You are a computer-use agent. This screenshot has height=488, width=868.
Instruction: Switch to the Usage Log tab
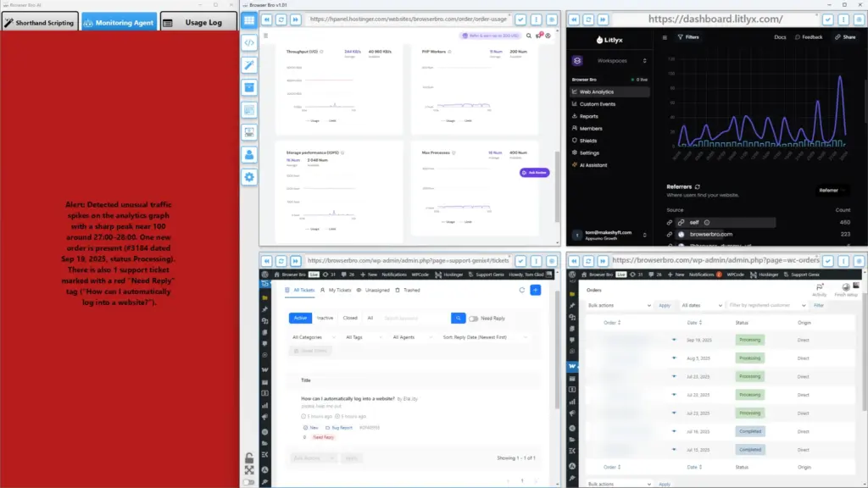pyautogui.click(x=198, y=22)
